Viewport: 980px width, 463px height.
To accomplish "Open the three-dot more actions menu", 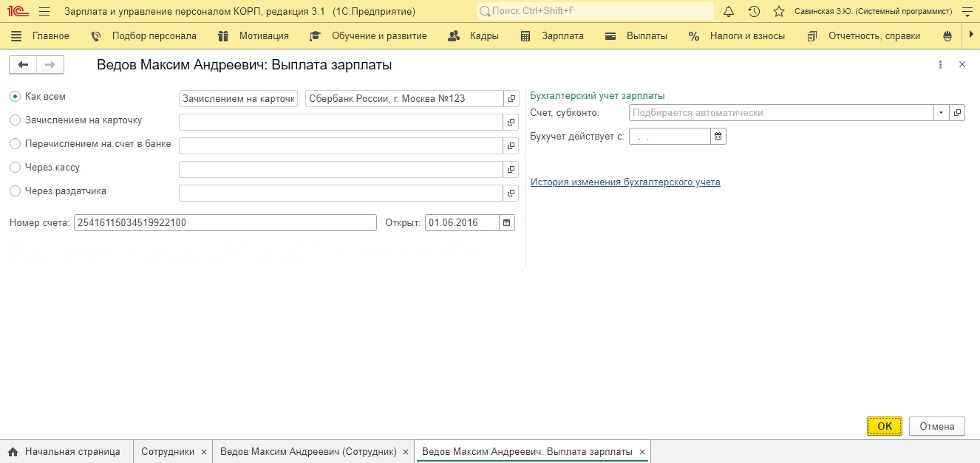I will (940, 65).
